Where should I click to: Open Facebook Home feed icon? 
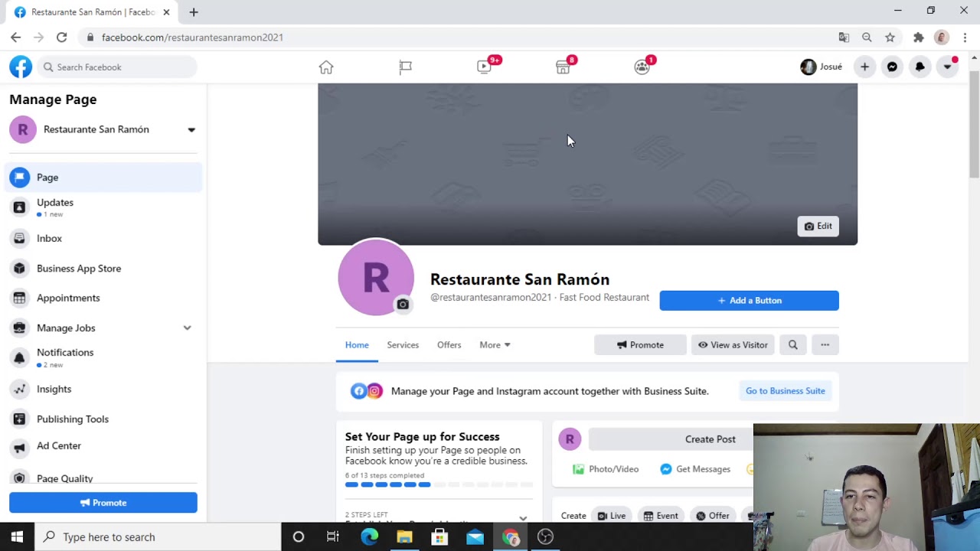[326, 67]
